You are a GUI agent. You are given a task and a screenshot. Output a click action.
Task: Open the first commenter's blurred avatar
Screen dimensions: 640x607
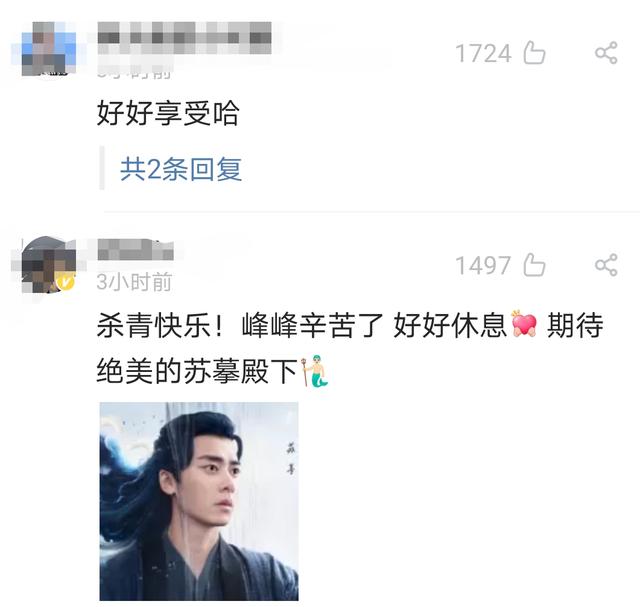49,49
